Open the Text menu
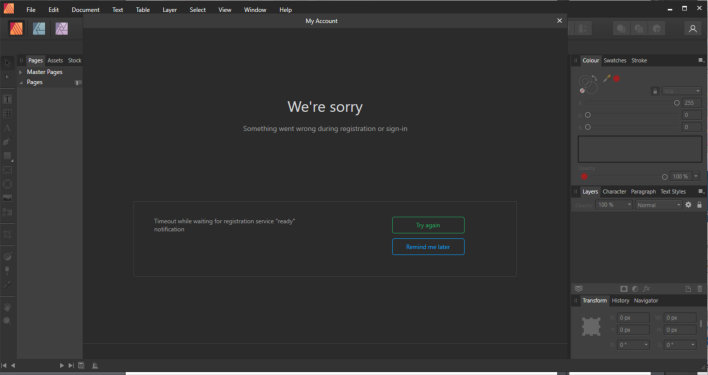708x375 pixels. 117,9
